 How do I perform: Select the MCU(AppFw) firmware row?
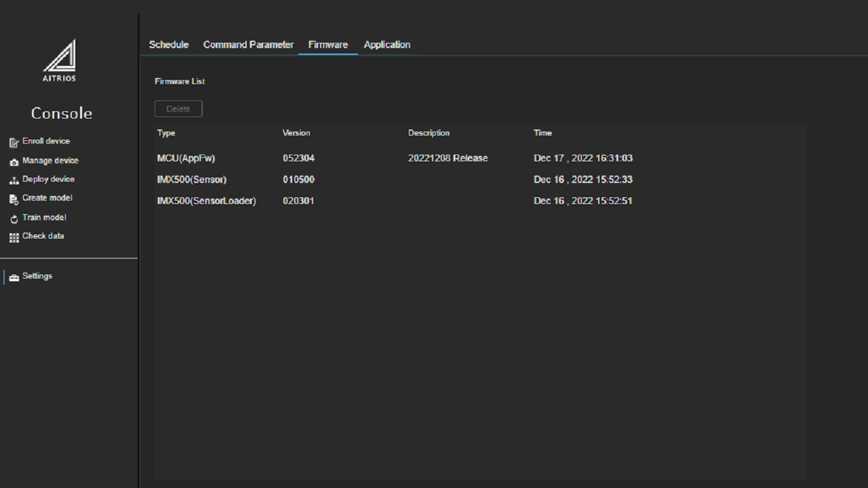[480, 158]
